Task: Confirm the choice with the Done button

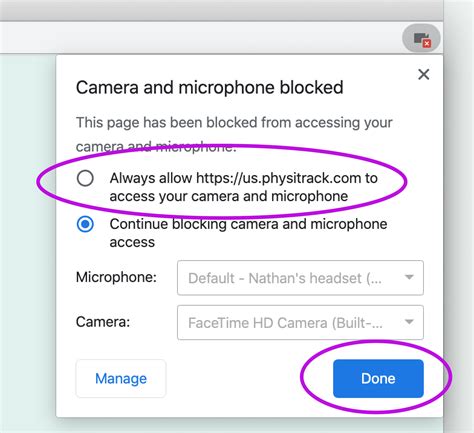Action: 378,378
